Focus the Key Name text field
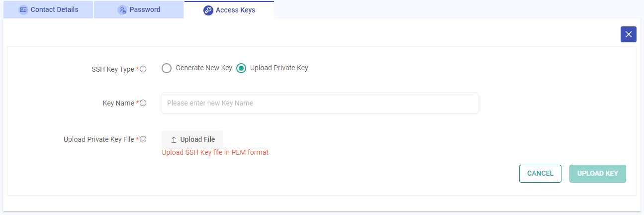Screen dimensions: 644x215 pyautogui.click(x=320, y=103)
